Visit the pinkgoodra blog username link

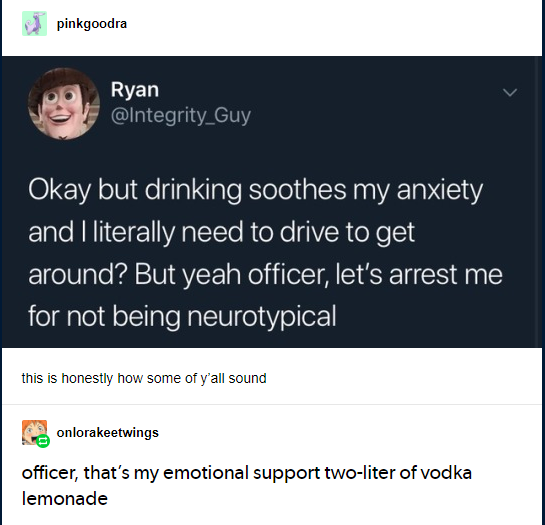(x=92, y=24)
